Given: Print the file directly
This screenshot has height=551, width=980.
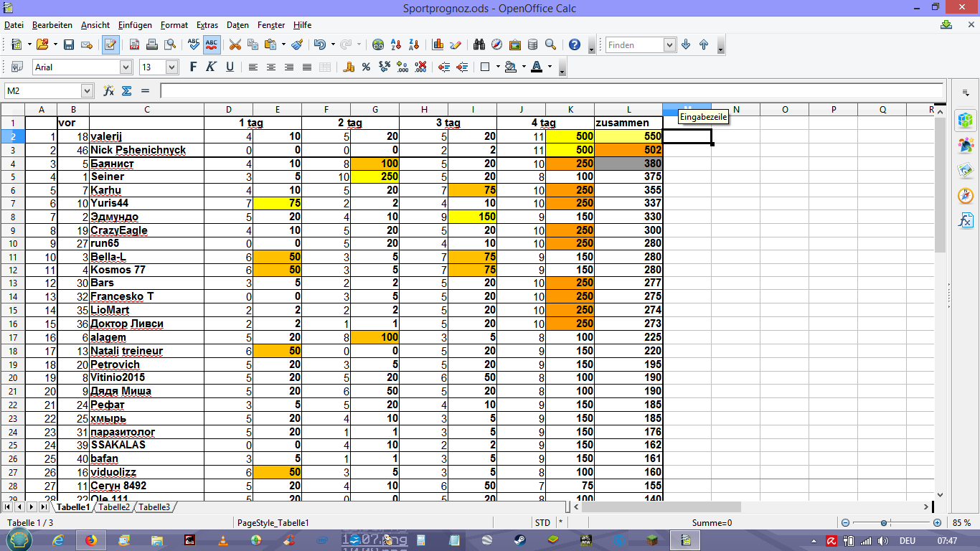Looking at the screenshot, I should pos(152,44).
